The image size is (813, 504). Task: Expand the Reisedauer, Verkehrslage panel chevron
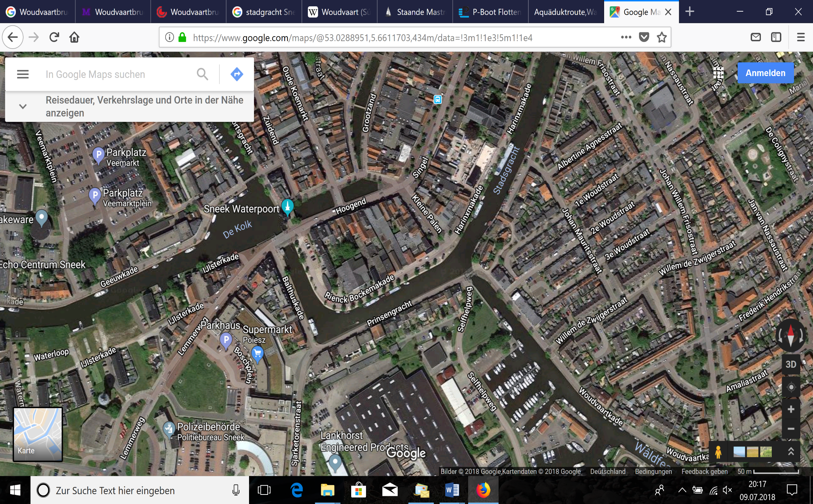23,106
